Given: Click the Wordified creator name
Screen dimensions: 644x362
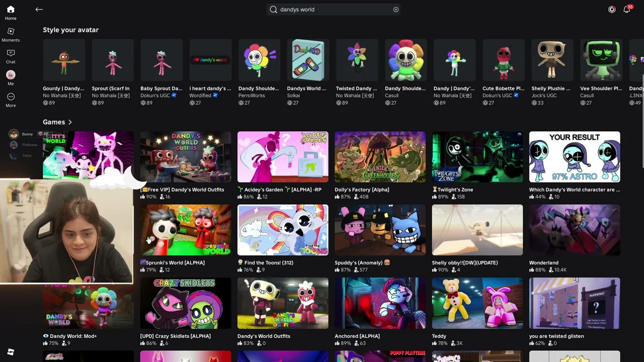Looking at the screenshot, I should [201, 96].
